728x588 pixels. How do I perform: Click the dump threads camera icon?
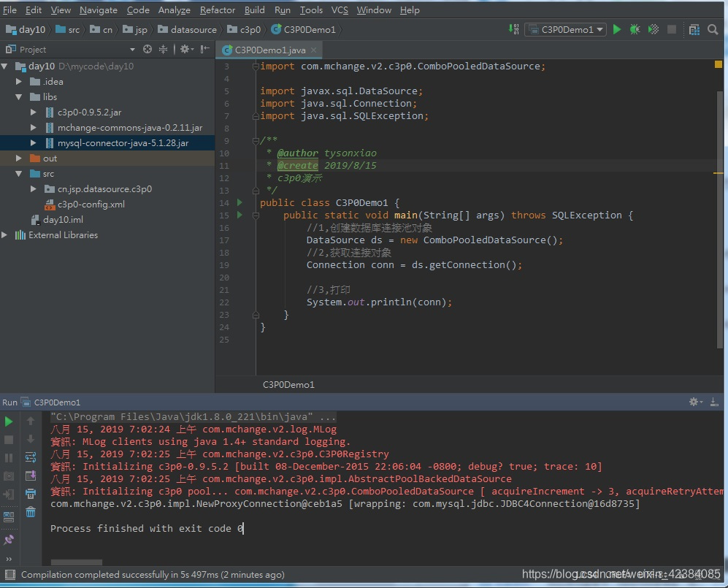(8, 476)
